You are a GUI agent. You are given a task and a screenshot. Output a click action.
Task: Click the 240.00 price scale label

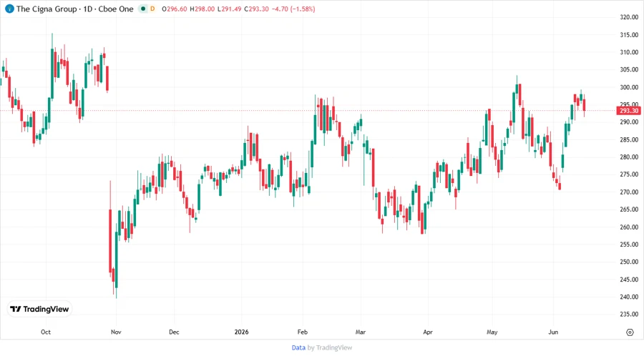629,297
